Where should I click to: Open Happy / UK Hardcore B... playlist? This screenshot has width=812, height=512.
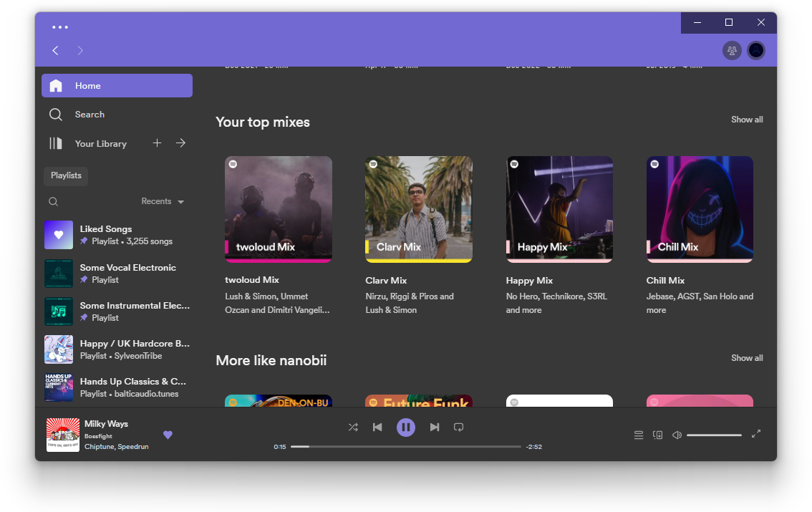117,349
